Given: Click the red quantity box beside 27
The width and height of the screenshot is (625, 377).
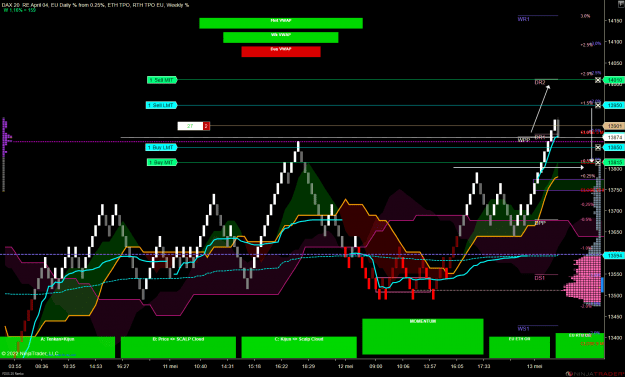Looking at the screenshot, I should pyautogui.click(x=206, y=126).
